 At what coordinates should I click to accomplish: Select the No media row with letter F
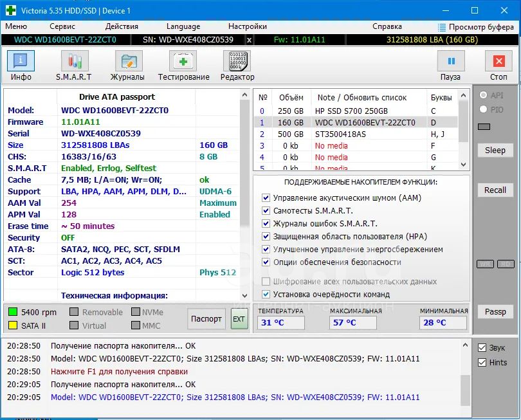[356, 146]
